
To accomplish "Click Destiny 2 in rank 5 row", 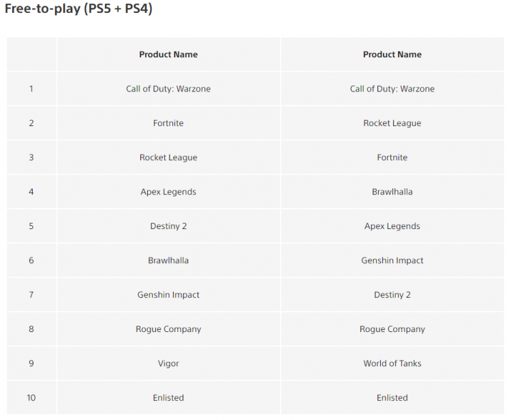I will (168, 226).
